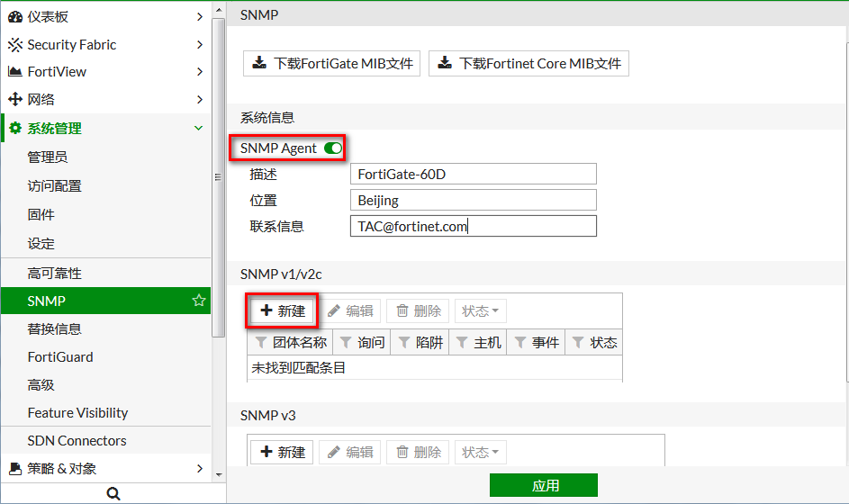This screenshot has height=504, width=849.
Task: Click the 下载FortiGate MIB文件 button
Action: (x=331, y=63)
